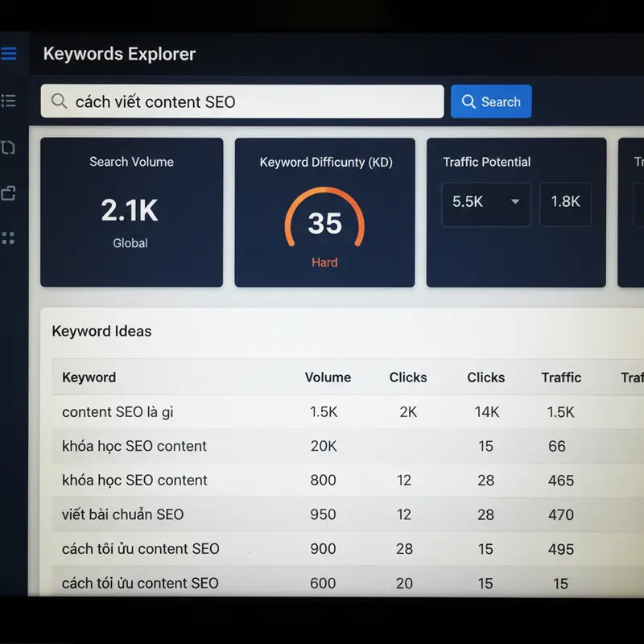
Task: Open the blue hamburger menu icon
Action: click(10, 54)
